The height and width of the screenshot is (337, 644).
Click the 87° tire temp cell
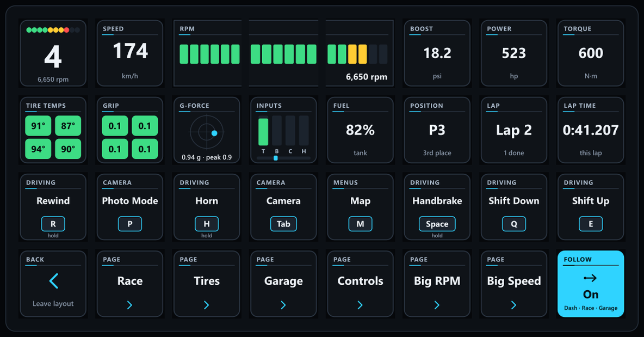68,126
